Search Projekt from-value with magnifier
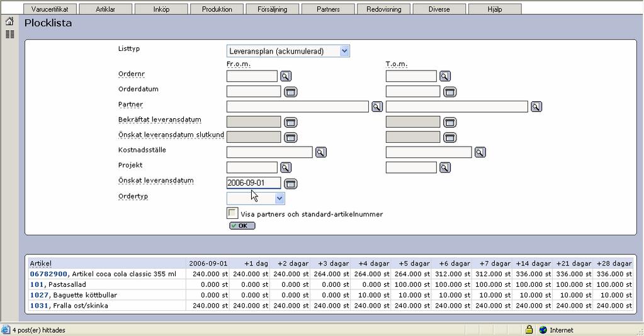Image resolution: width=644 pixels, height=336 pixels. coord(285,167)
